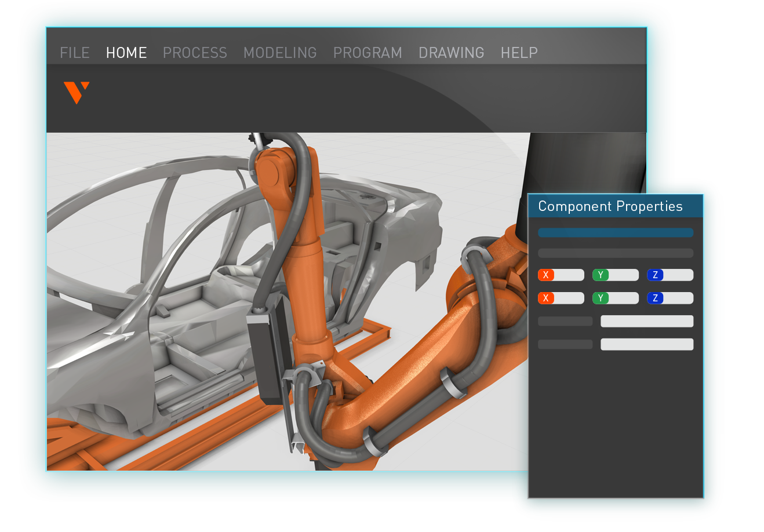Go to the PROGRAM tab
The width and height of the screenshot is (764, 532).
coord(368,53)
